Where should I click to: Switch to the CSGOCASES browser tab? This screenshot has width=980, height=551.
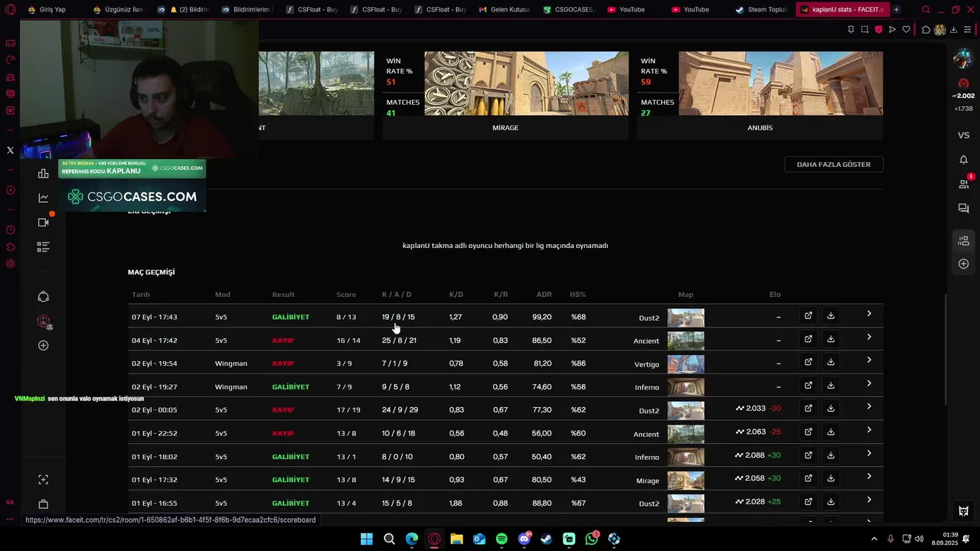(568, 10)
